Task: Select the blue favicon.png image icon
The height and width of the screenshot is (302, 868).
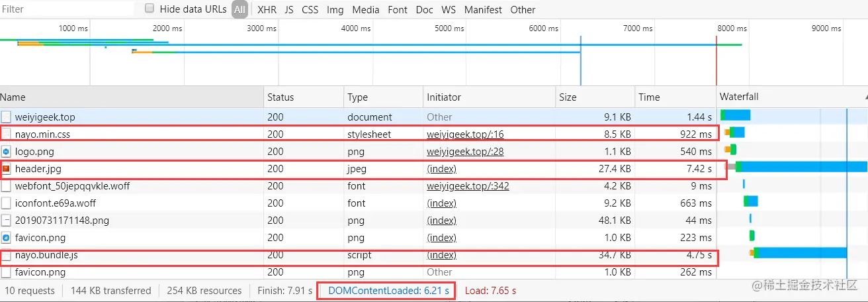Action: coord(6,237)
